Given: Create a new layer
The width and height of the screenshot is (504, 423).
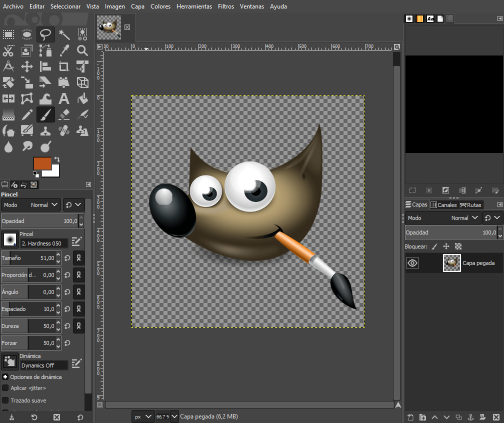Looking at the screenshot, I should coord(410,417).
